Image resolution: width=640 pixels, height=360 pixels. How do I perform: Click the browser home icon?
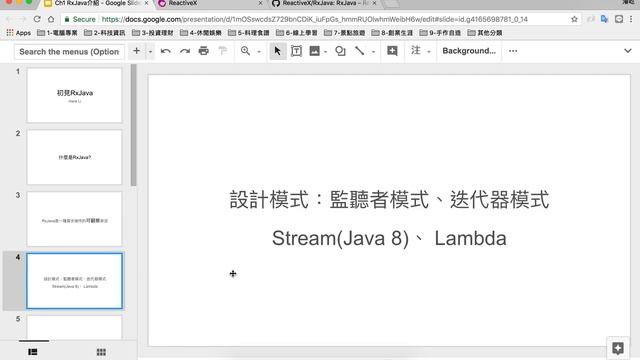[51, 19]
